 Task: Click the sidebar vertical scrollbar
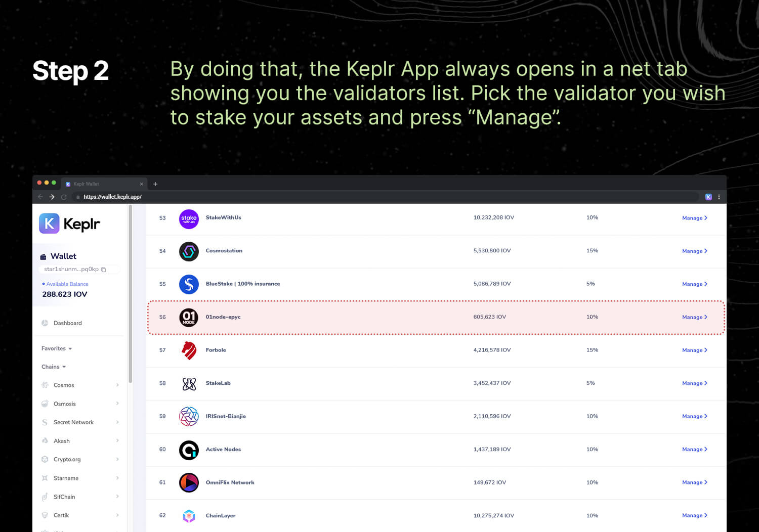(131, 293)
